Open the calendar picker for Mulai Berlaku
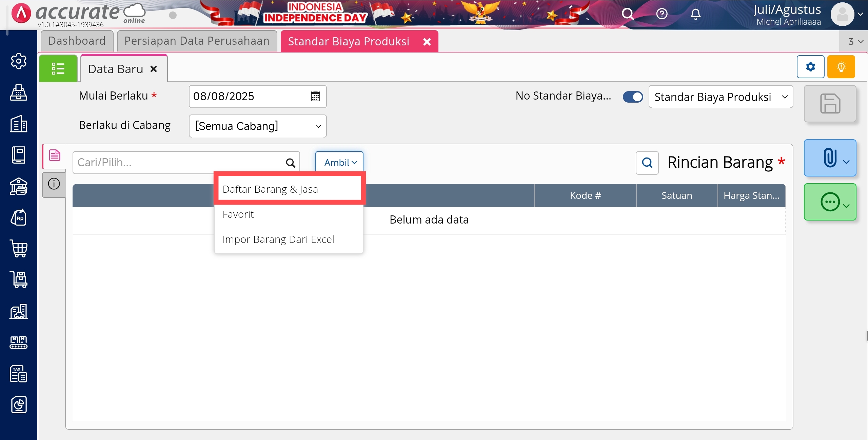868x440 pixels. coord(315,97)
